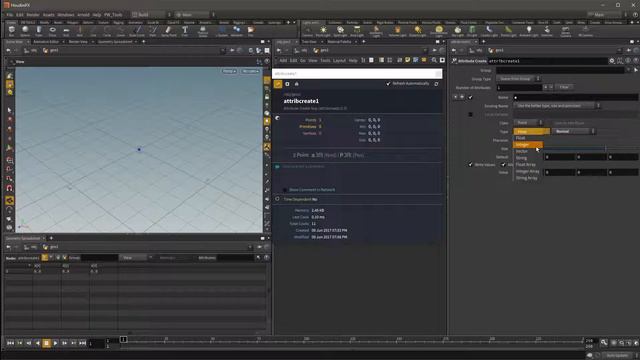Open the Arnold menu
Screen dimensions: 640x360
tap(83, 14)
